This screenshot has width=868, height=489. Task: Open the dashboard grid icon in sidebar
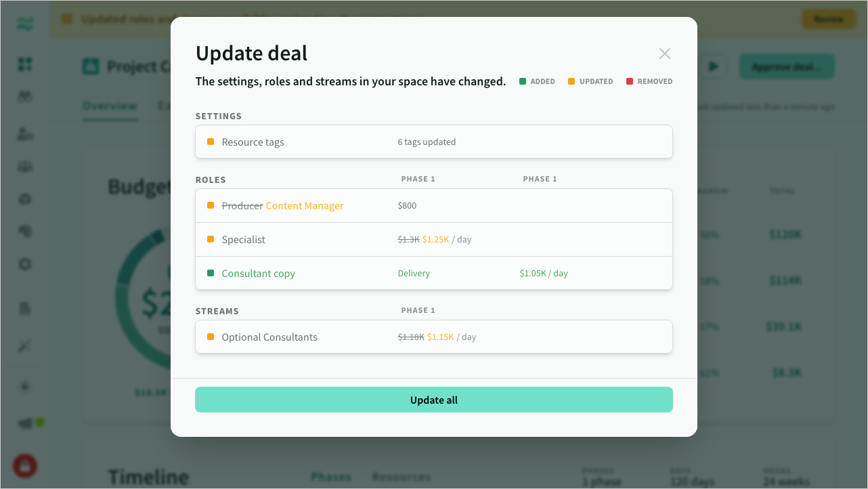click(x=25, y=64)
